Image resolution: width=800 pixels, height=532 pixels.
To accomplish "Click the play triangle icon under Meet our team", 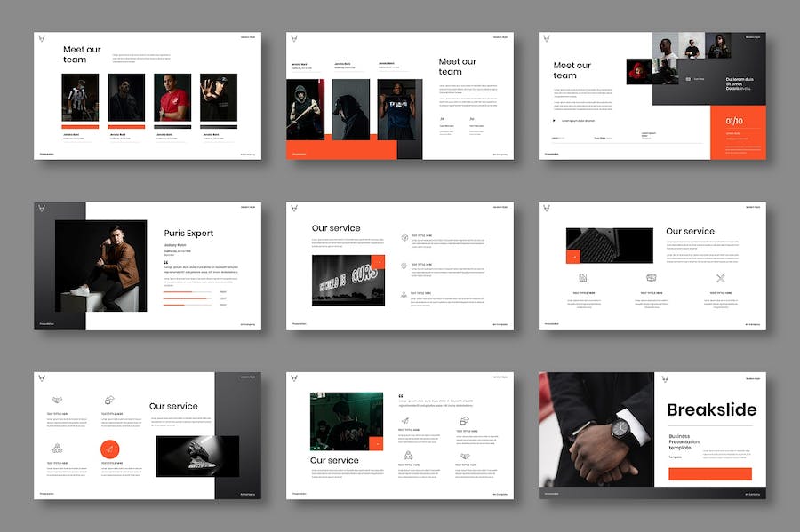I will coord(554,120).
